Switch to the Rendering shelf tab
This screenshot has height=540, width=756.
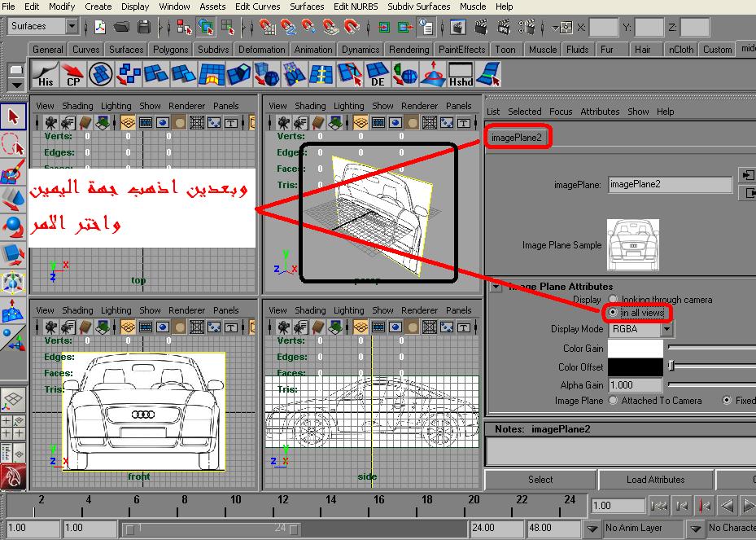click(x=409, y=50)
